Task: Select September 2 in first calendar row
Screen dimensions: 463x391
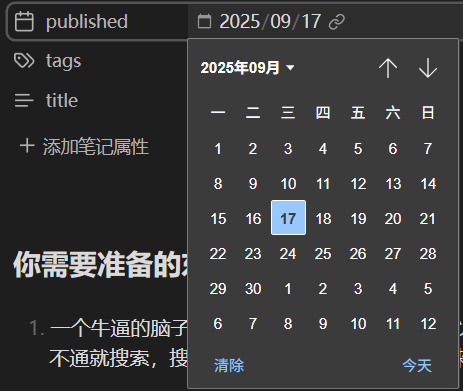Action: coord(253,149)
